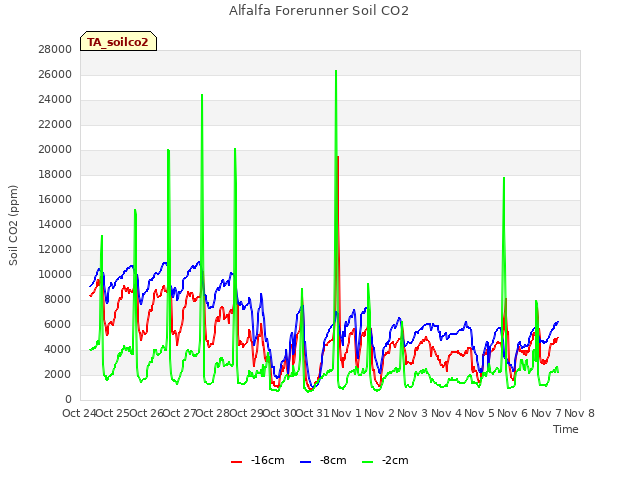Click the Oct 25 x-axis date label
Viewport: 640px width, 480px height.
[113, 413]
